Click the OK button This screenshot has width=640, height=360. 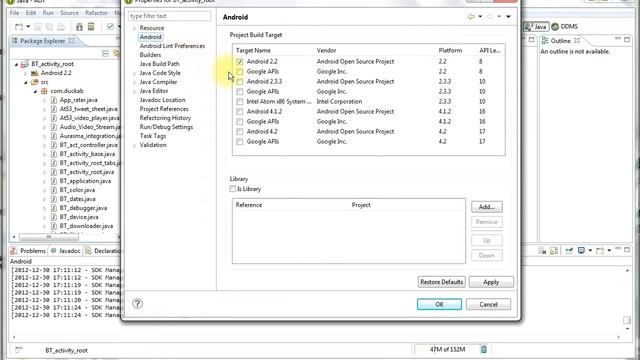(439, 304)
